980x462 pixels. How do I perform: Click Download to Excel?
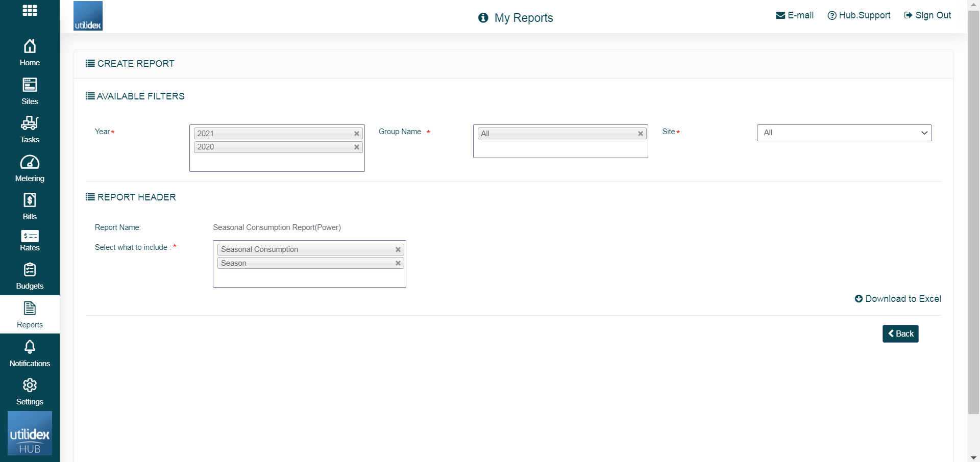tap(898, 299)
